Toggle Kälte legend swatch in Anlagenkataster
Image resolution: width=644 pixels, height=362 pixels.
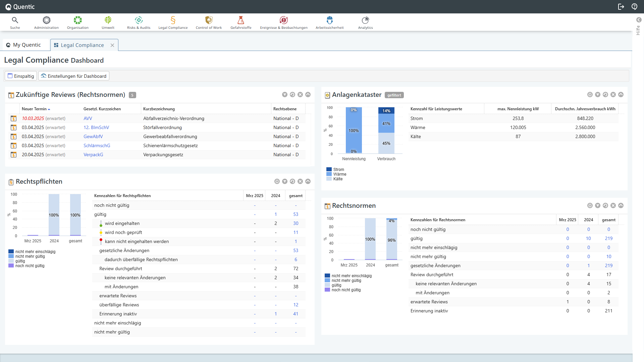click(329, 179)
